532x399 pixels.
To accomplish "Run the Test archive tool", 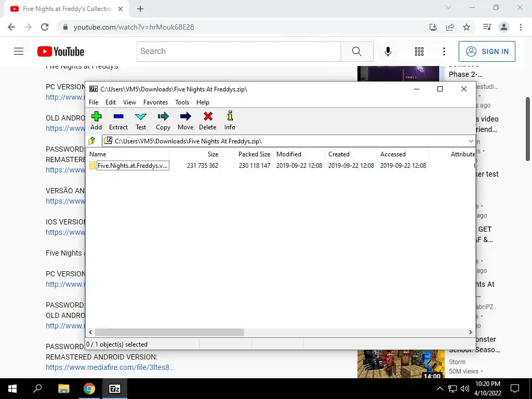I will click(141, 121).
